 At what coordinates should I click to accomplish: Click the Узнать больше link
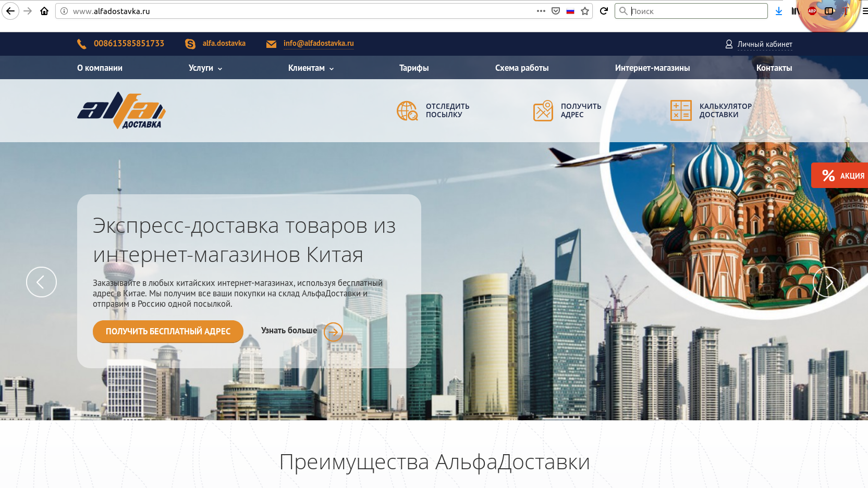click(289, 331)
